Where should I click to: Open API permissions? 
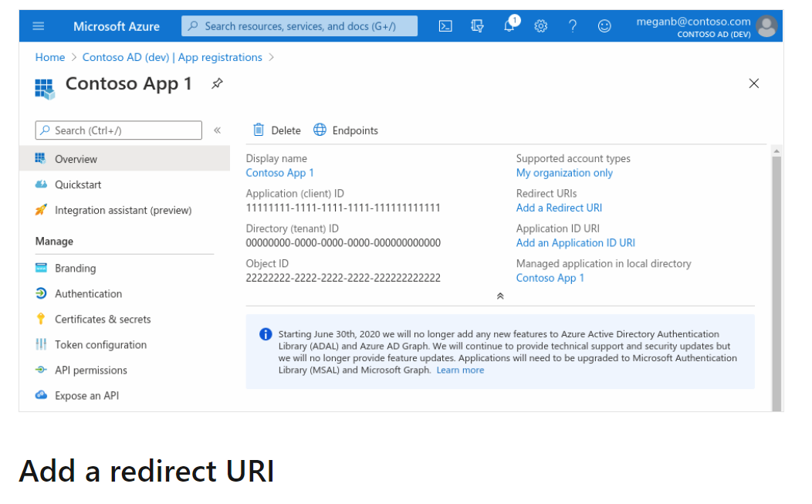[90, 370]
